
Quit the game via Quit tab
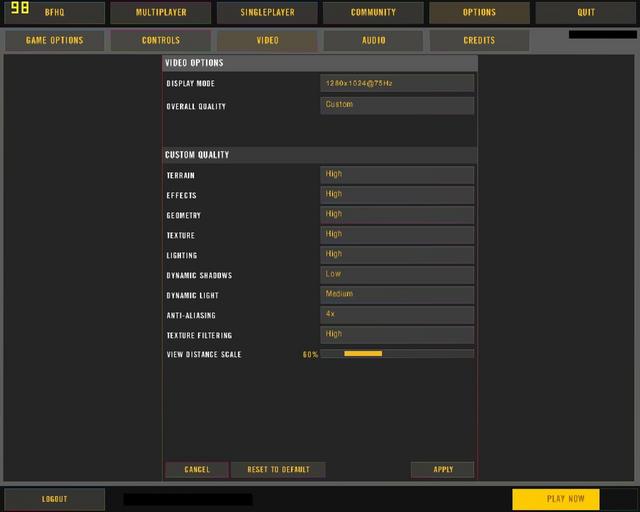586,12
